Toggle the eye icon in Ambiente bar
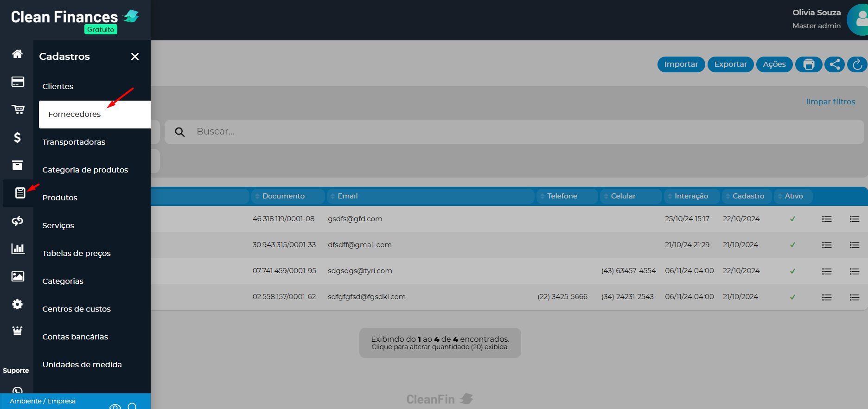This screenshot has width=868, height=409. [x=115, y=406]
